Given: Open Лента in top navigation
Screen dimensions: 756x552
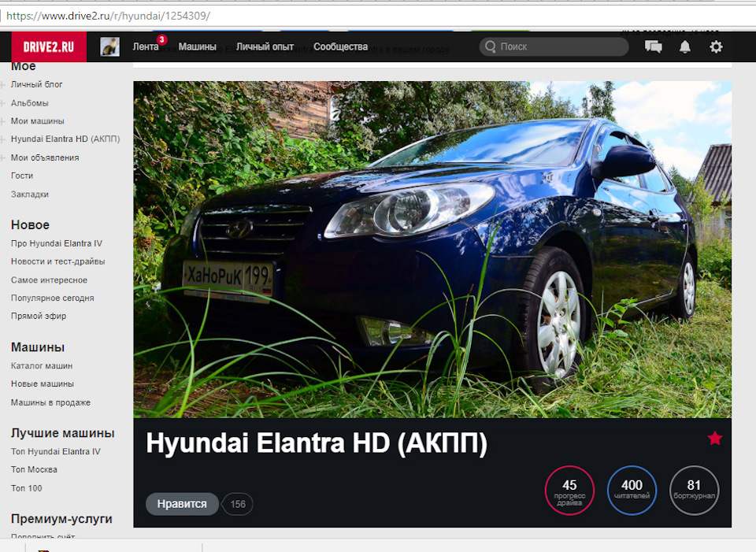Looking at the screenshot, I should tap(146, 46).
